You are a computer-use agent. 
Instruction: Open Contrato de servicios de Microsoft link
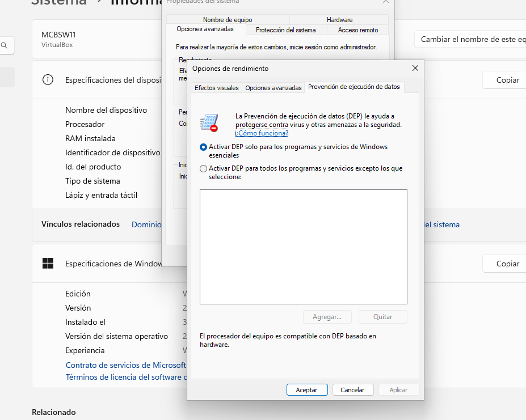pyautogui.click(x=126, y=365)
